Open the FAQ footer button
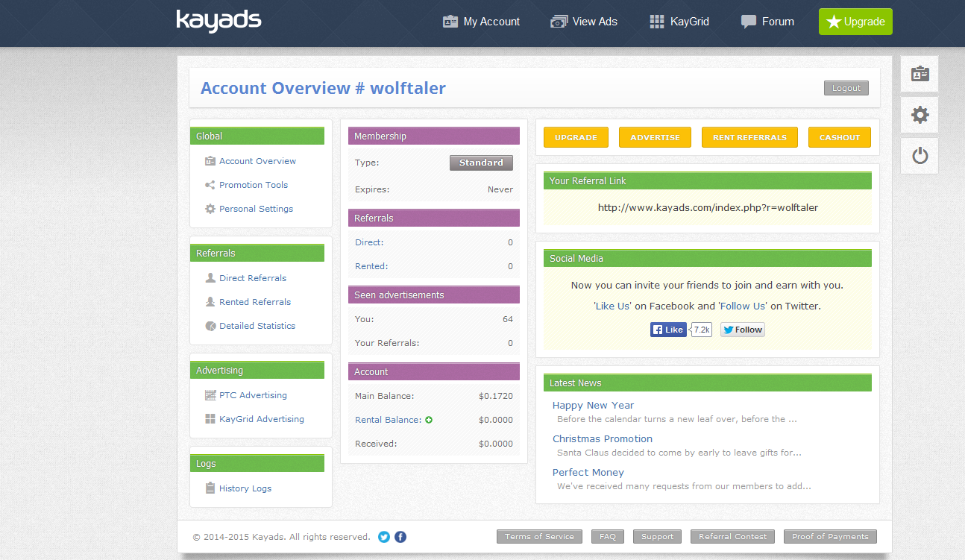The height and width of the screenshot is (560, 965). 608,537
